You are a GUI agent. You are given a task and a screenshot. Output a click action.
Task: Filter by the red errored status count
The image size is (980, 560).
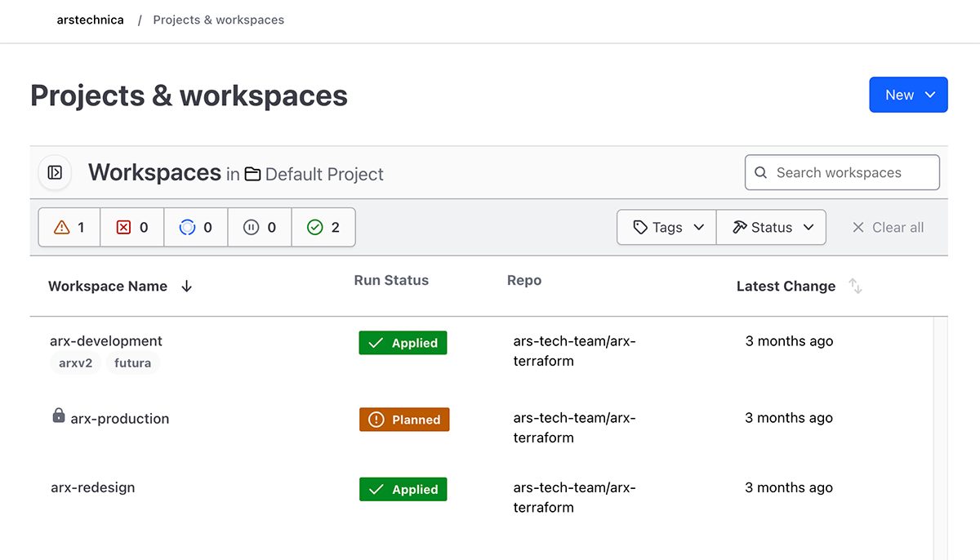point(132,227)
